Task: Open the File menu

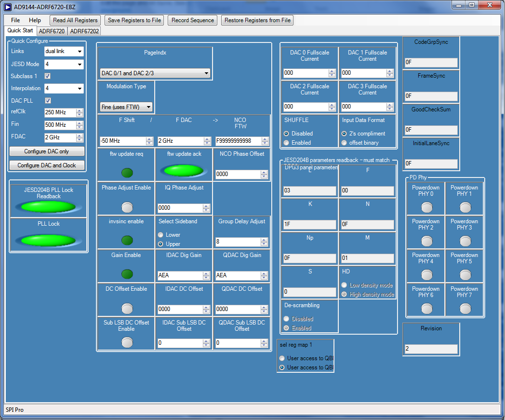Action: pyautogui.click(x=15, y=20)
